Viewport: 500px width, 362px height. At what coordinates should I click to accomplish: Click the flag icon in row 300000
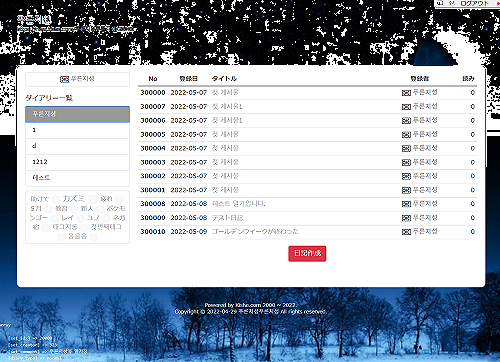(x=406, y=93)
